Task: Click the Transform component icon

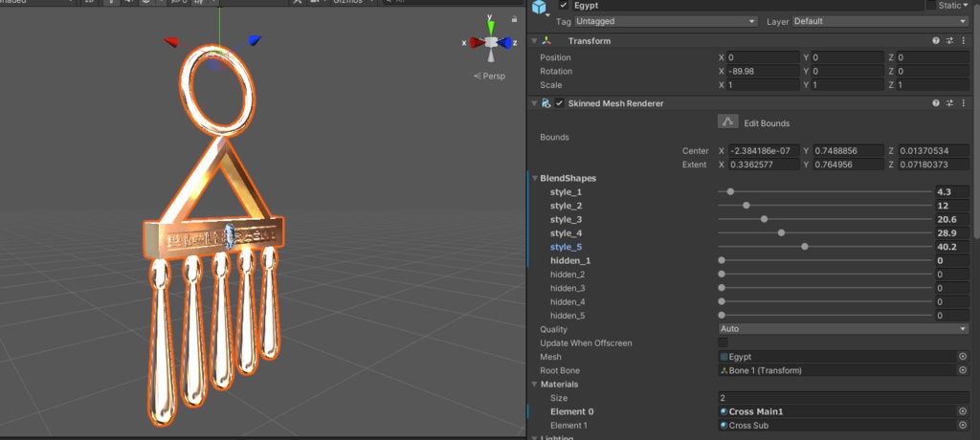Action: tap(546, 40)
